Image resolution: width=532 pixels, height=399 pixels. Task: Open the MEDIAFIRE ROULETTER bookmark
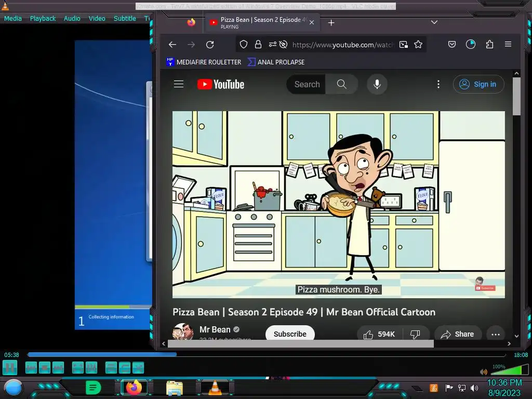(x=204, y=62)
